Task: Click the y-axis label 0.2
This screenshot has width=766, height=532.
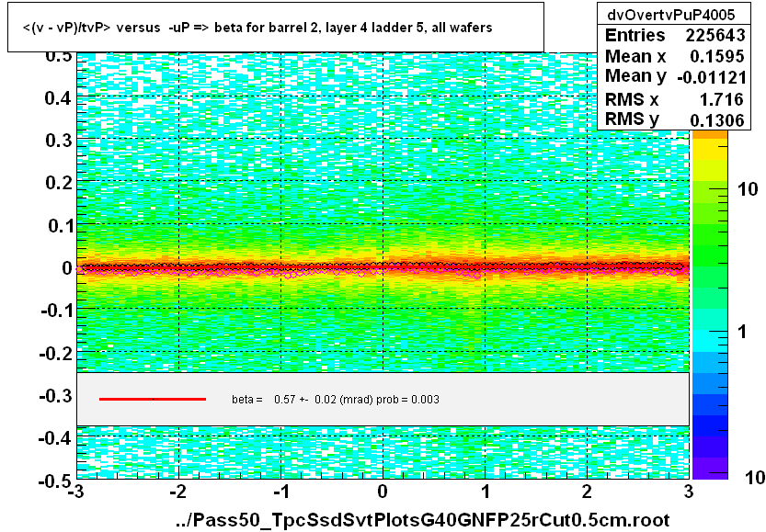Action: [x=59, y=183]
